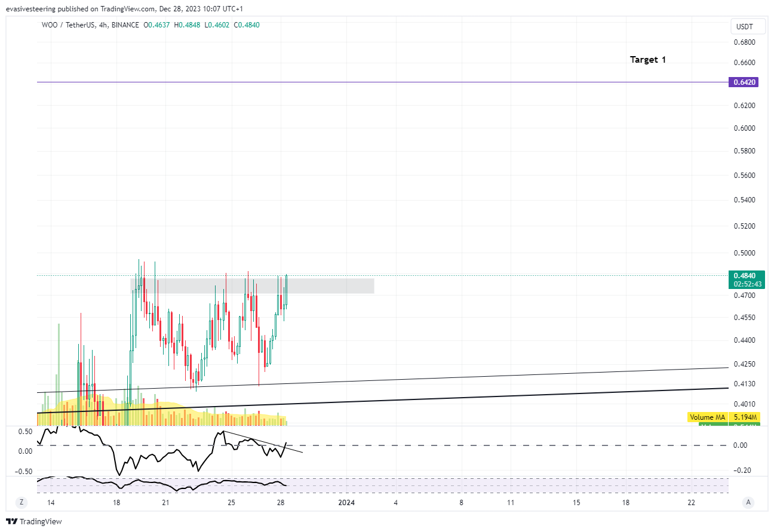Click the date label 22 on time axis
Screen dimensions: 774x532
coord(692,503)
